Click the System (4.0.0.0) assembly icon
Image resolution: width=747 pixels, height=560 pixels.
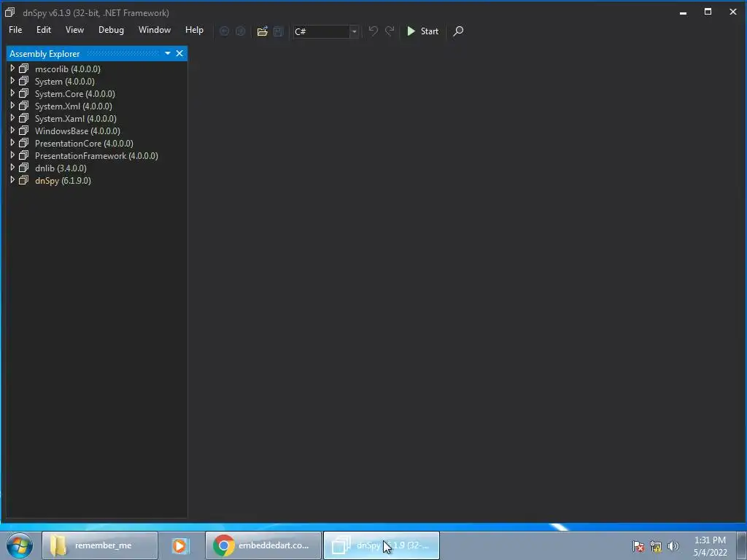pos(24,81)
